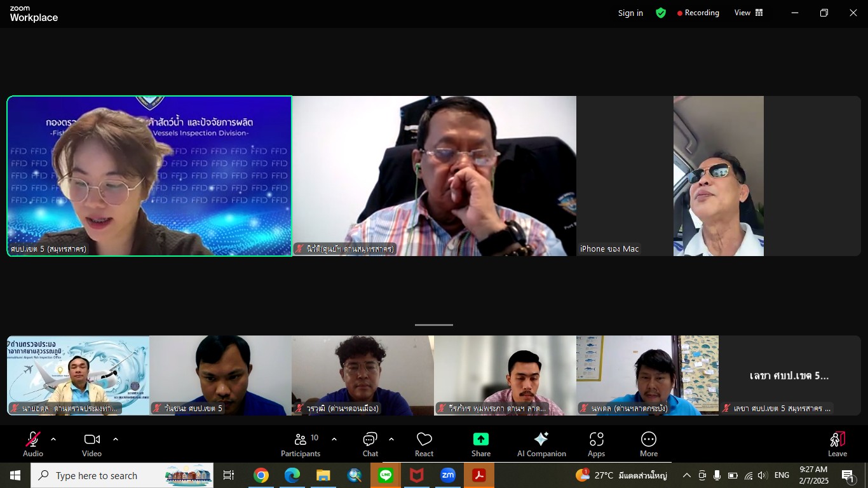The height and width of the screenshot is (488, 868).
Task: Open Microsoft Edge from taskbar
Action: pyautogui.click(x=292, y=475)
